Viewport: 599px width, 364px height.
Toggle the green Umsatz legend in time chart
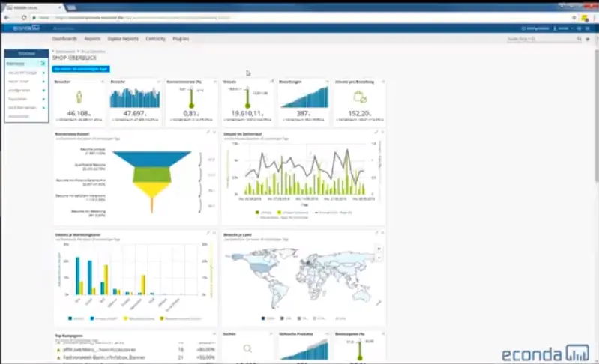[264, 213]
